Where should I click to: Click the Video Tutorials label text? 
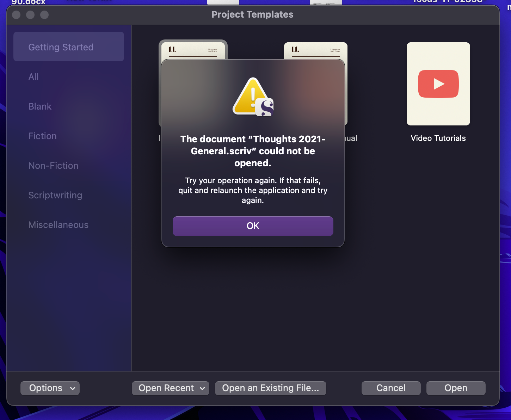pos(438,138)
